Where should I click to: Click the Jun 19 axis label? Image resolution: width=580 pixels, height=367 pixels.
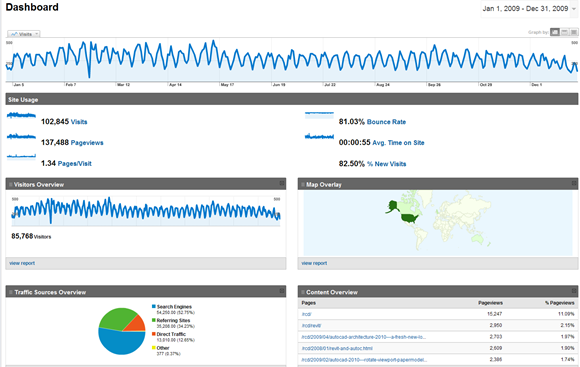pos(279,85)
